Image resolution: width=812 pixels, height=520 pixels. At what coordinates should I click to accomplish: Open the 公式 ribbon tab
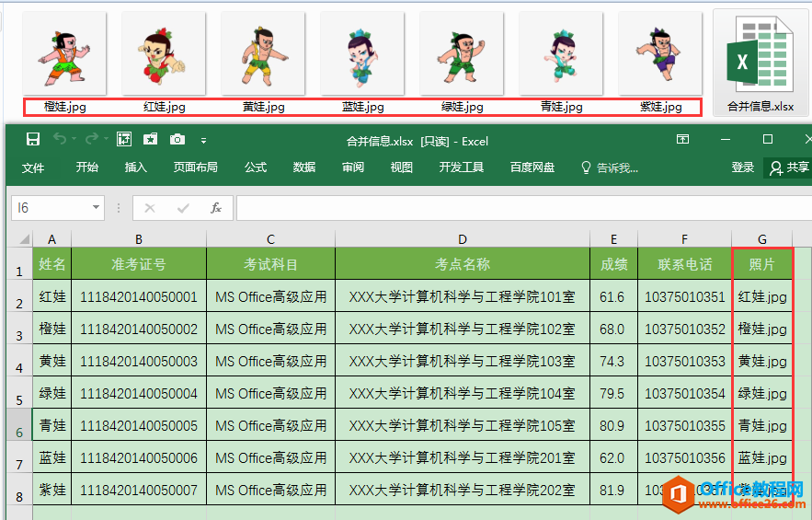[x=256, y=167]
